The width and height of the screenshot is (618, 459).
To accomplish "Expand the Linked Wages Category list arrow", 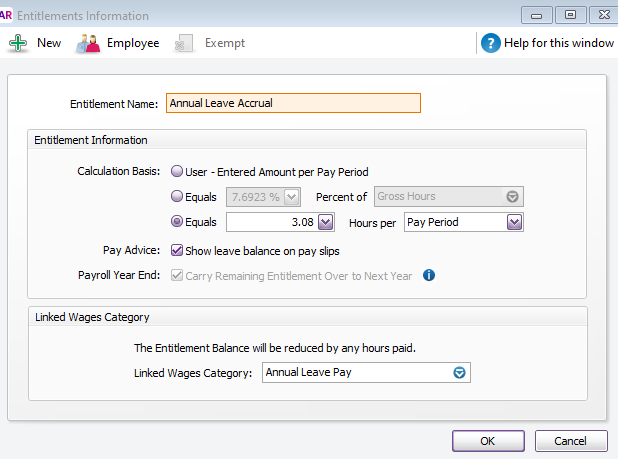I will coord(459,372).
